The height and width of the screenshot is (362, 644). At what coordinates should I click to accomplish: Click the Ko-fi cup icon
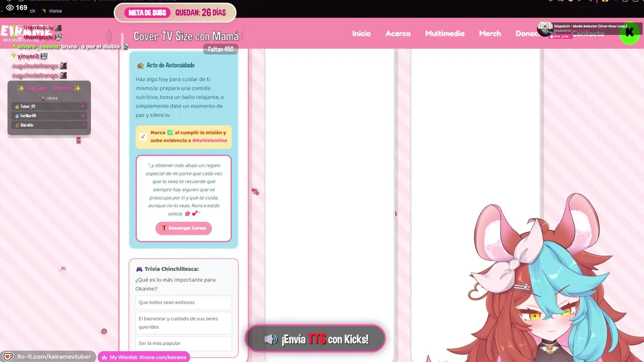pyautogui.click(x=8, y=357)
